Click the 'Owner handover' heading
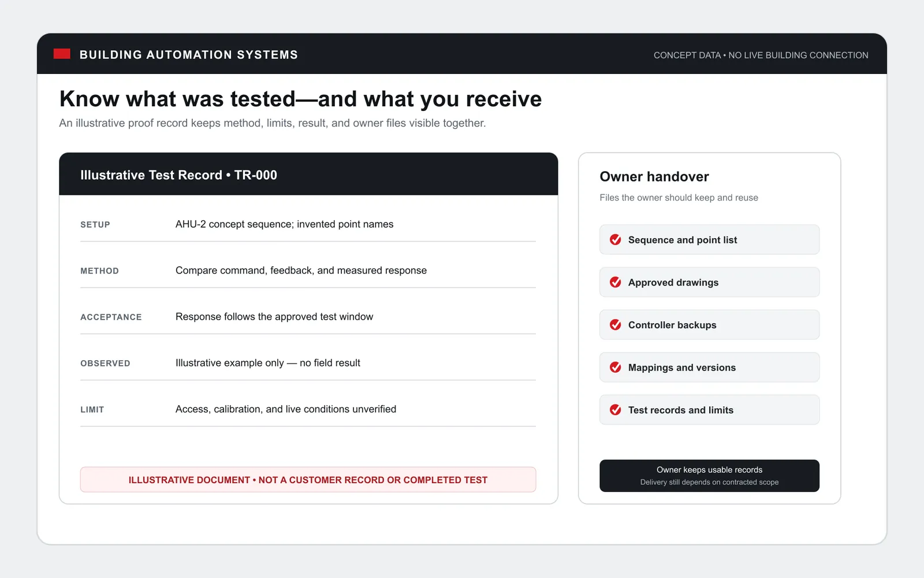Image resolution: width=924 pixels, height=578 pixels. pos(654,176)
